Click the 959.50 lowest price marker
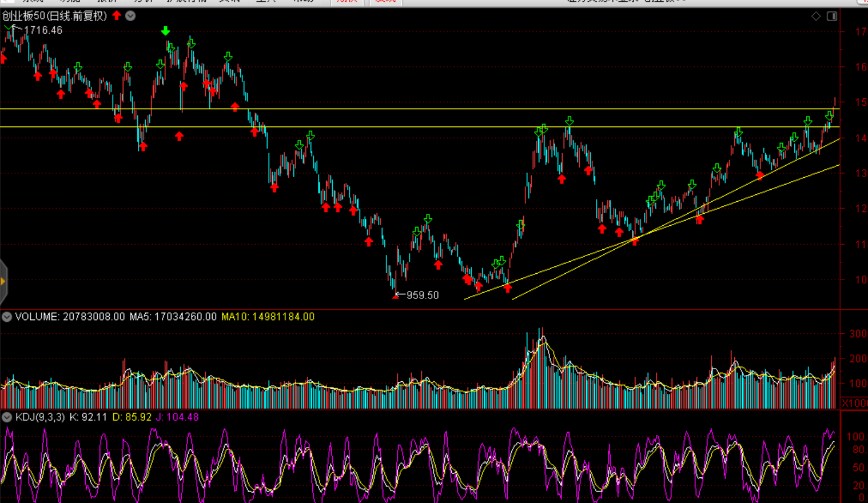Image resolution: width=868 pixels, height=503 pixels. click(422, 296)
